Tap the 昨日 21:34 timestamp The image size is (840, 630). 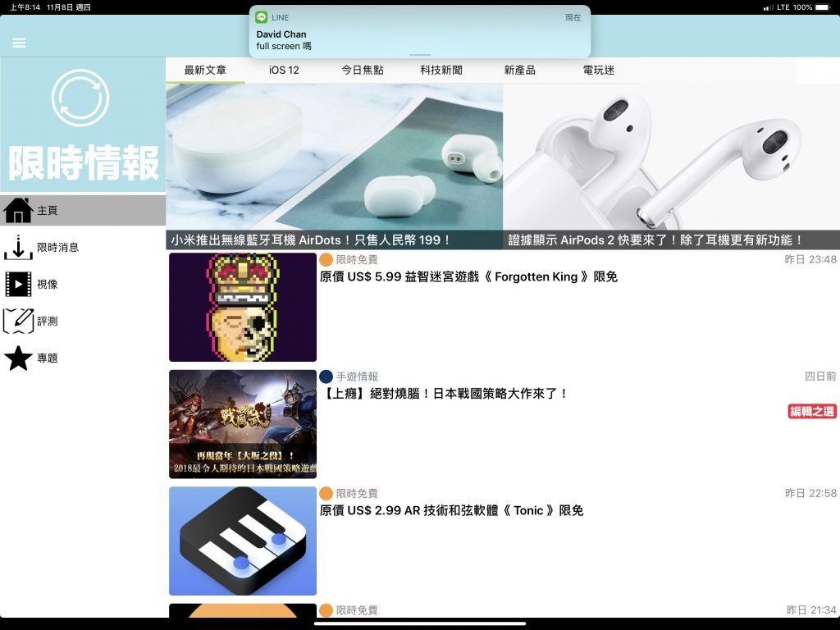pos(811,610)
